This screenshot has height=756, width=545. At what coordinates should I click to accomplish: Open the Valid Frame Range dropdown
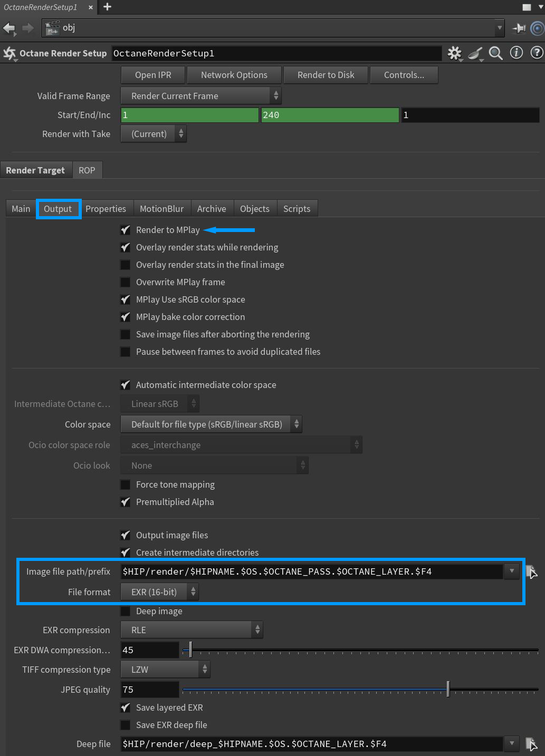click(x=200, y=96)
